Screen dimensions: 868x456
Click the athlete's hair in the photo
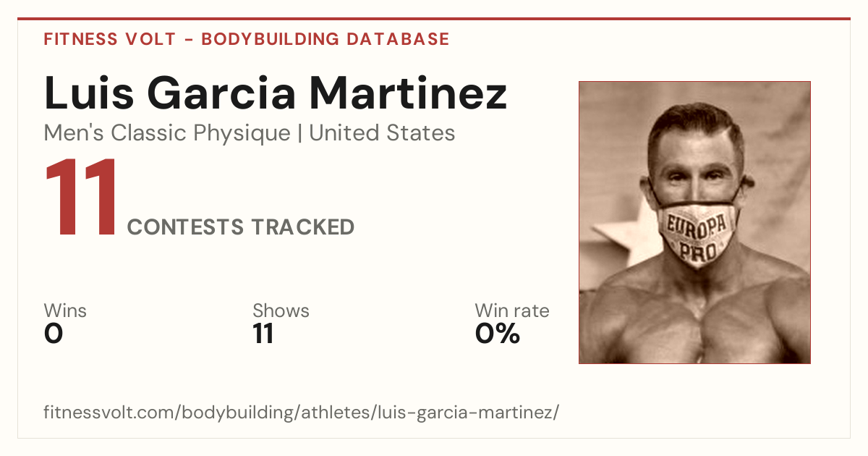pos(696,124)
